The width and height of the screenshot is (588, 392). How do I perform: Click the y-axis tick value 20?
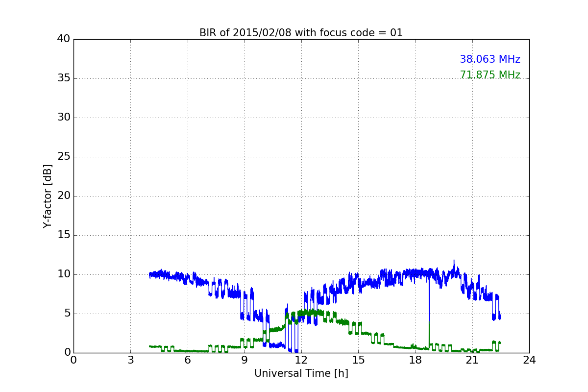point(63,196)
